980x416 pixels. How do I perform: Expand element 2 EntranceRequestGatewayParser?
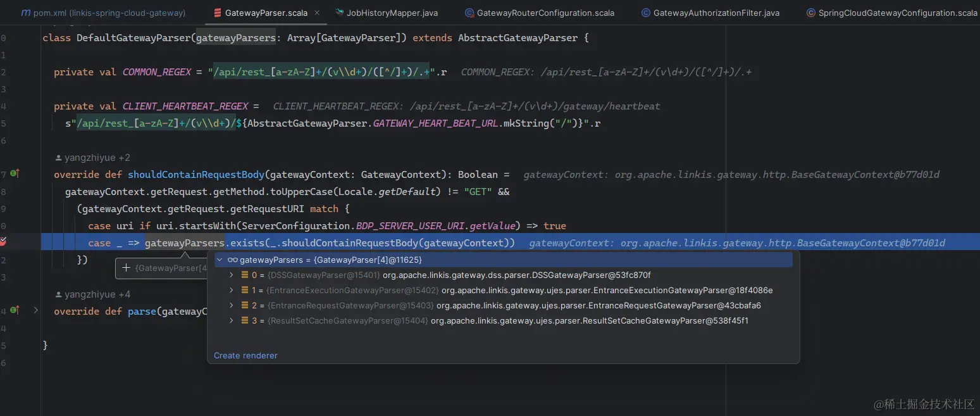pos(232,305)
